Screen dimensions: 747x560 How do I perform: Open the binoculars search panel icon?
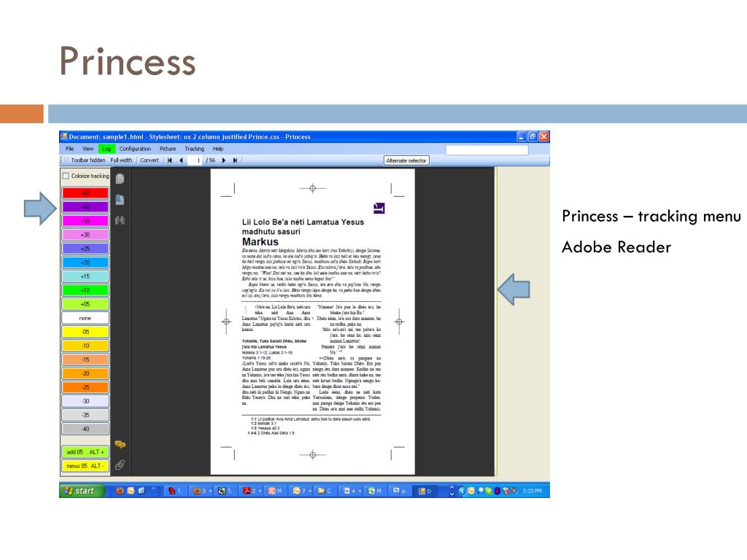pos(120,220)
